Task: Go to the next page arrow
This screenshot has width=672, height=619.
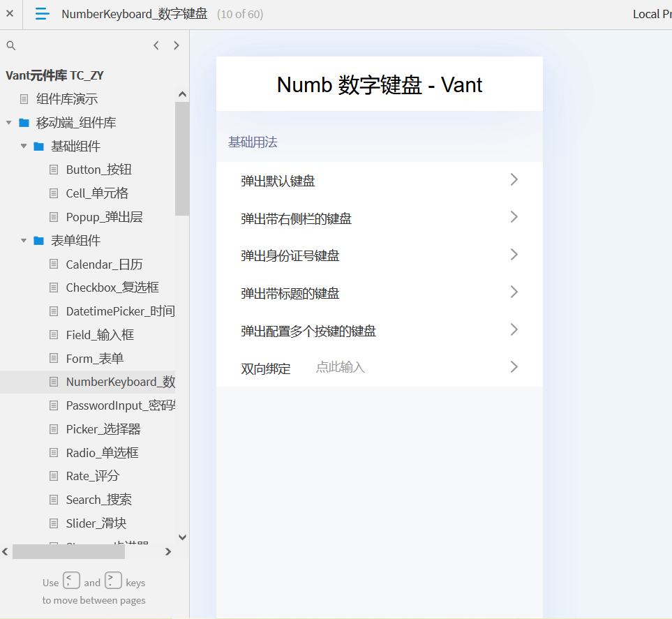Action: click(x=176, y=45)
